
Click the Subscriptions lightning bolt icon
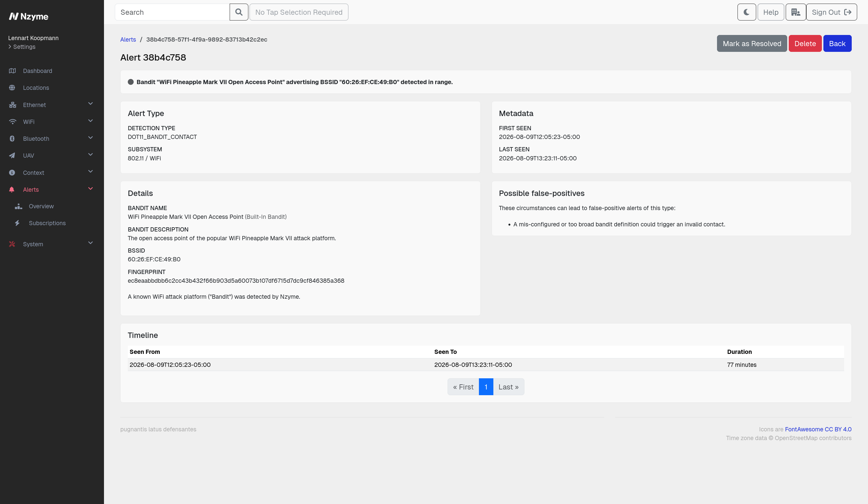tap(17, 223)
